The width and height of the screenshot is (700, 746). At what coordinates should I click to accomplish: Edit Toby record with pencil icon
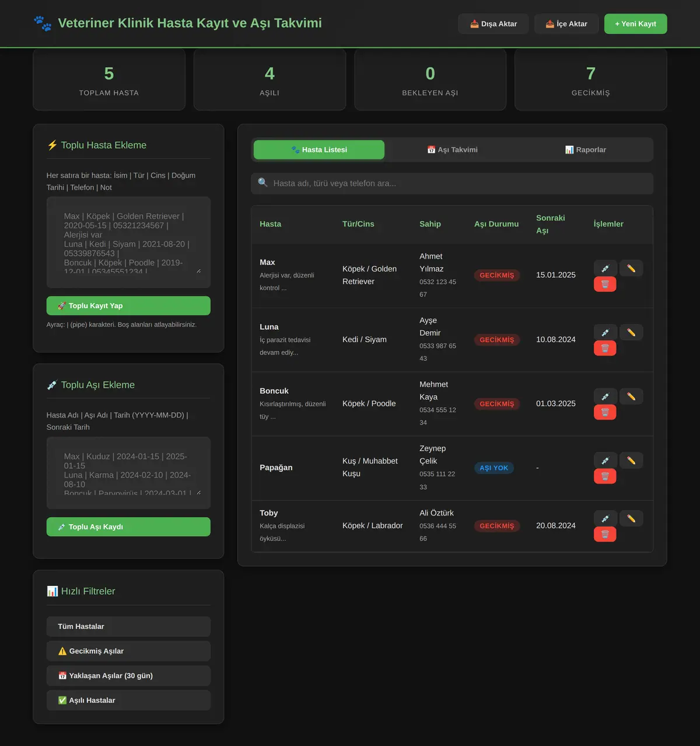click(x=631, y=518)
